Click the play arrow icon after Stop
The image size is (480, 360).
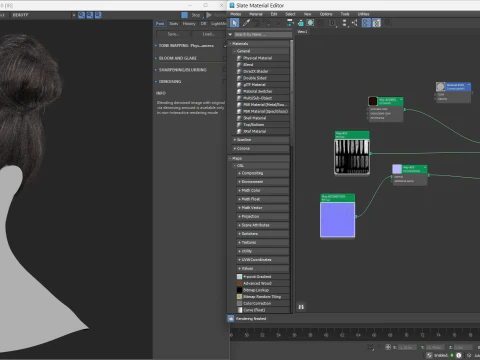209,15
